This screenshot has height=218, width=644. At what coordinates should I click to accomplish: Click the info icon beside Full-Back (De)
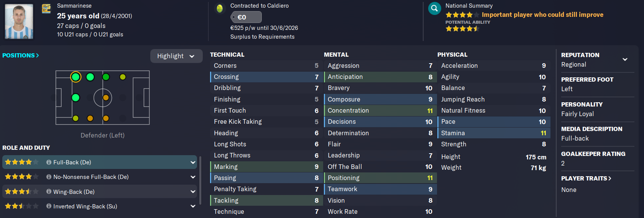pos(49,162)
